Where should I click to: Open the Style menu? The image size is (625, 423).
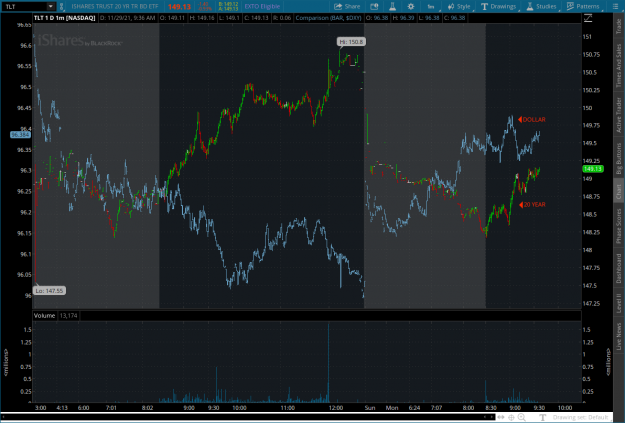pyautogui.click(x=459, y=6)
